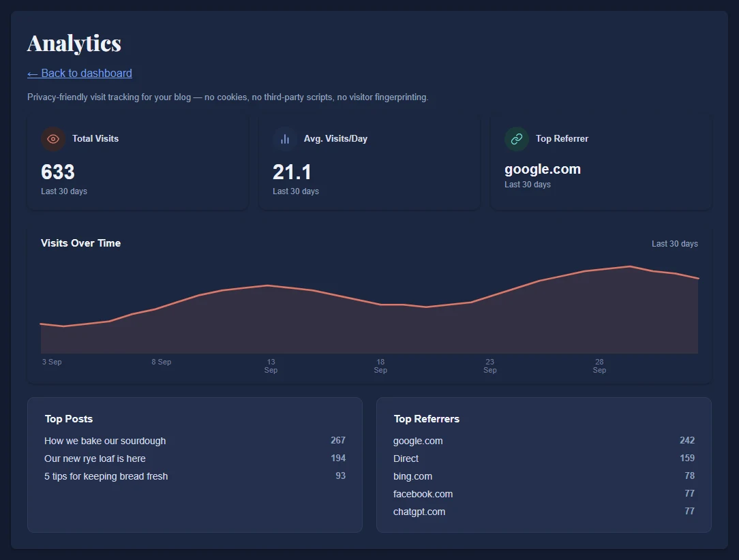Select the facebook.com referrer row
739x560 pixels.
click(x=544, y=494)
